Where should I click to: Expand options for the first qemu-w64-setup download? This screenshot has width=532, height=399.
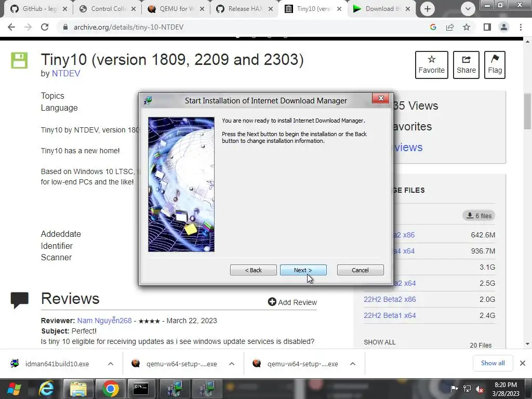[x=232, y=364]
